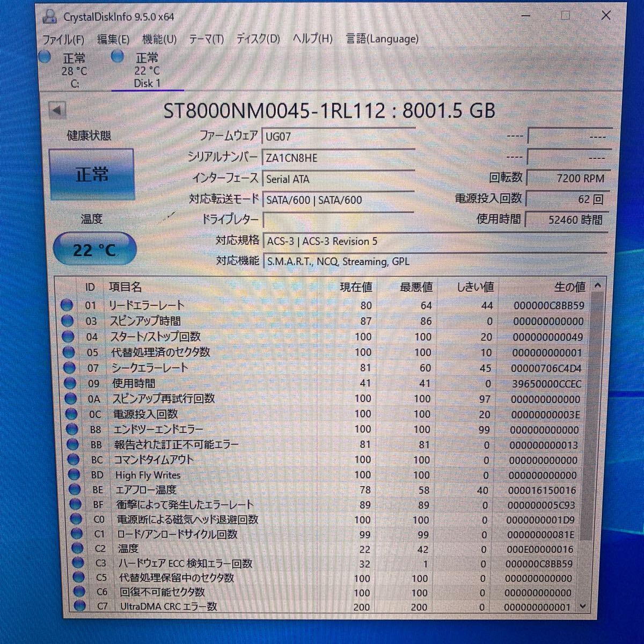Click the SMART list scroll-up arrow
644x644 pixels.
(598, 286)
